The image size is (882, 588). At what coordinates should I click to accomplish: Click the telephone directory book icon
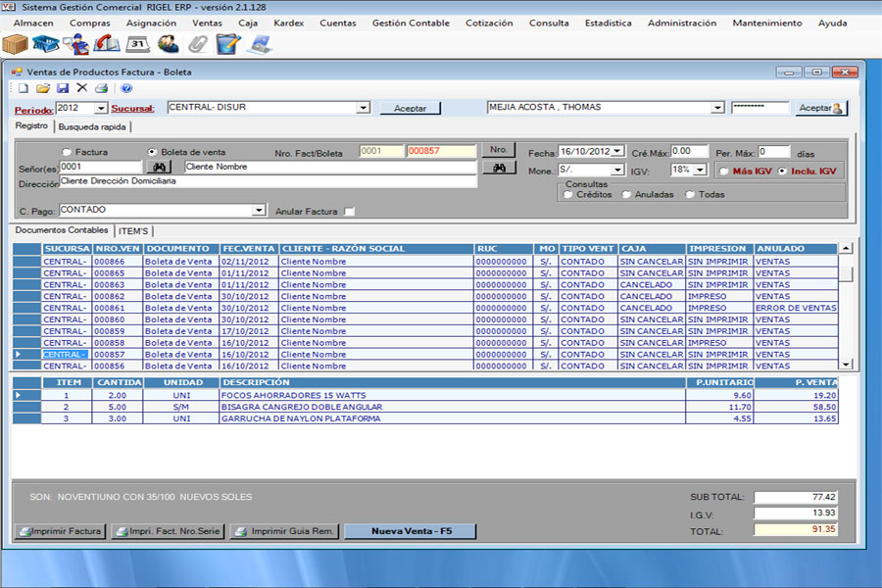[108, 44]
